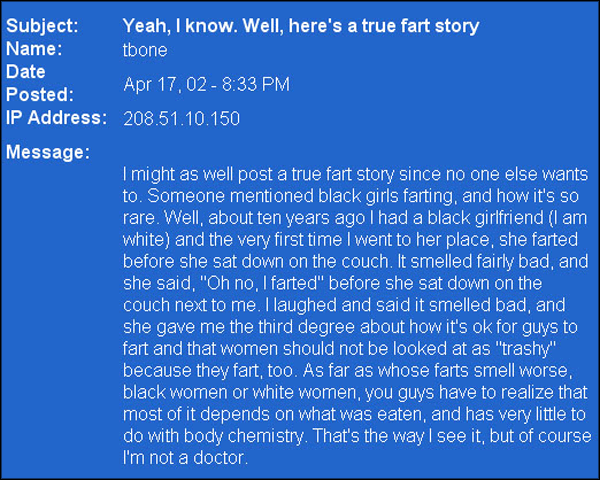This screenshot has width=600, height=480.
Task: Click the "Subject:" field label
Action: [x=42, y=26]
